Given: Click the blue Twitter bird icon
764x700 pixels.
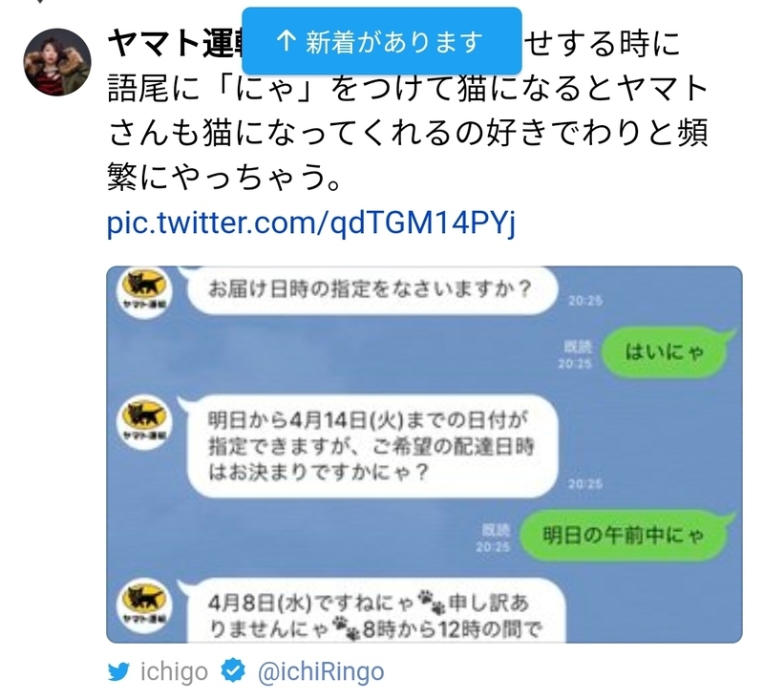Looking at the screenshot, I should point(118,671).
